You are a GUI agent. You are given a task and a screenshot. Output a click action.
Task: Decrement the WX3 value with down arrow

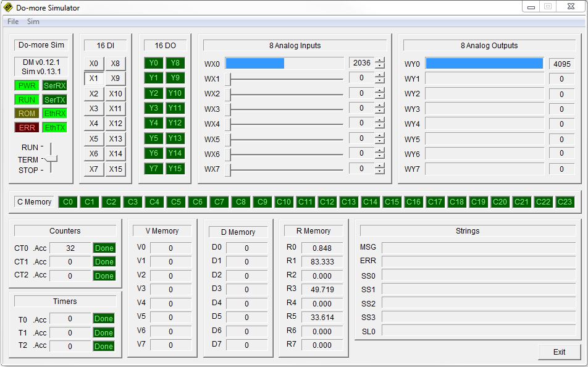379,112
